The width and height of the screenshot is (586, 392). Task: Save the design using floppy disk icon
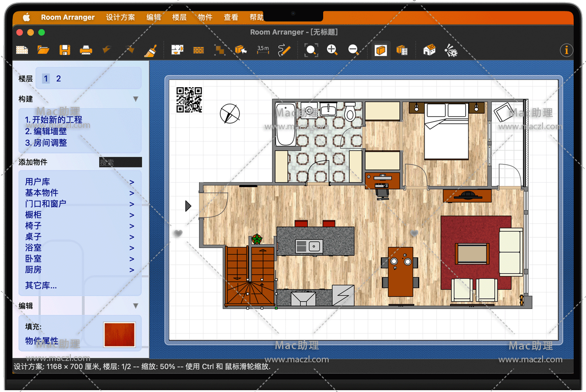[x=64, y=50]
